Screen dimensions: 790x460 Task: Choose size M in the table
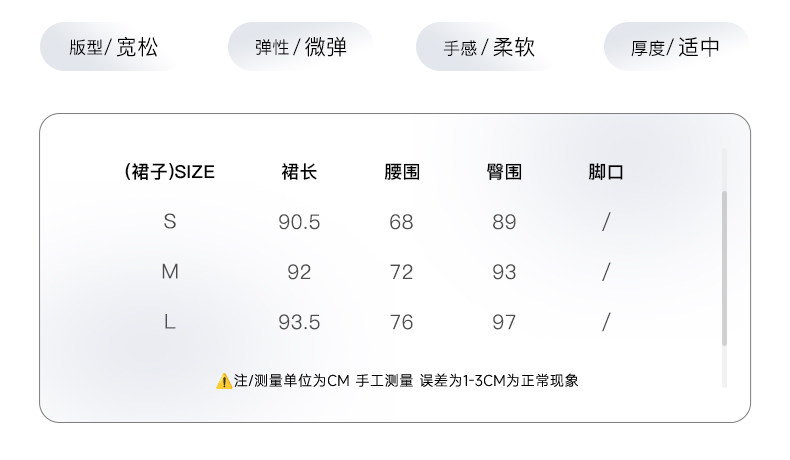[x=170, y=272]
